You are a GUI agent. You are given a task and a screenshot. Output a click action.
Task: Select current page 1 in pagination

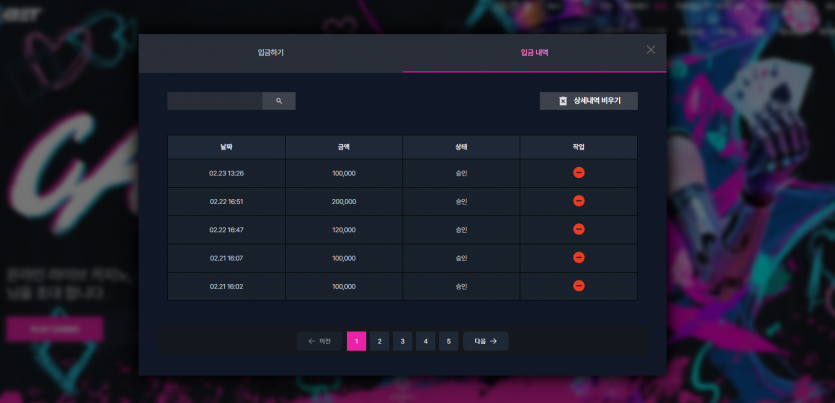(x=357, y=341)
